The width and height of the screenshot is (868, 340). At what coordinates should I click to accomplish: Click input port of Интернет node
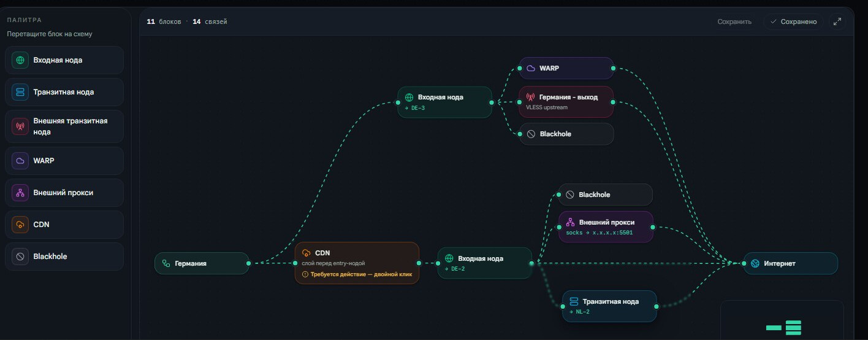point(745,263)
